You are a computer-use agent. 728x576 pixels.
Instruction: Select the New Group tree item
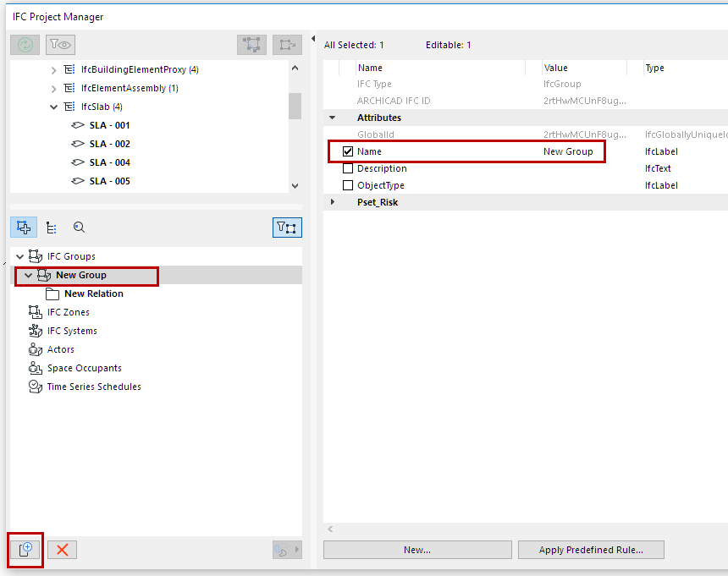(81, 275)
